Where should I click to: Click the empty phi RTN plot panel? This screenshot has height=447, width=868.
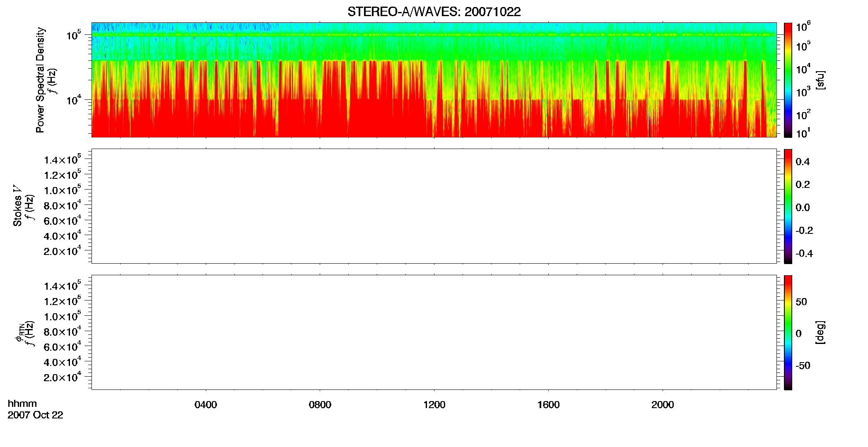pyautogui.click(x=434, y=332)
